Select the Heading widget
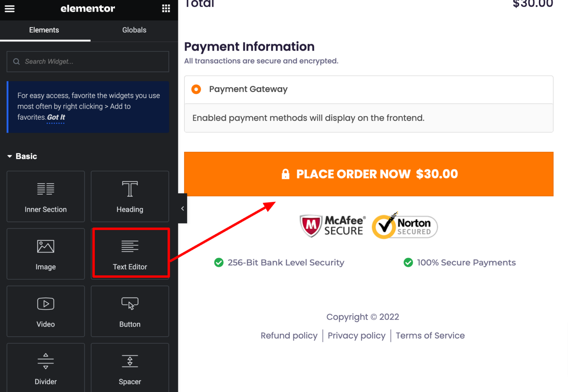 click(x=129, y=196)
